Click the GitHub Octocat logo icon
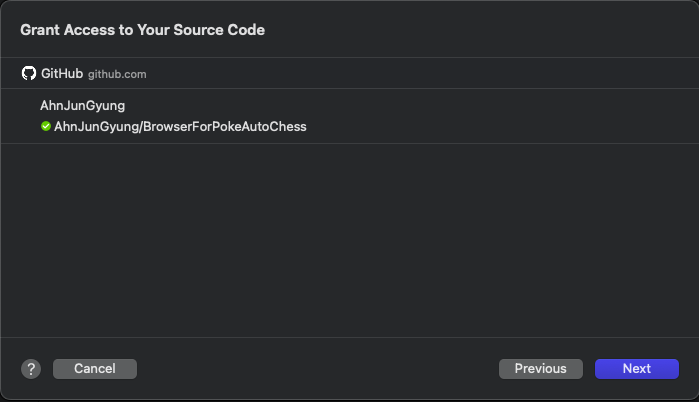Image resolution: width=699 pixels, height=402 pixels. click(29, 73)
